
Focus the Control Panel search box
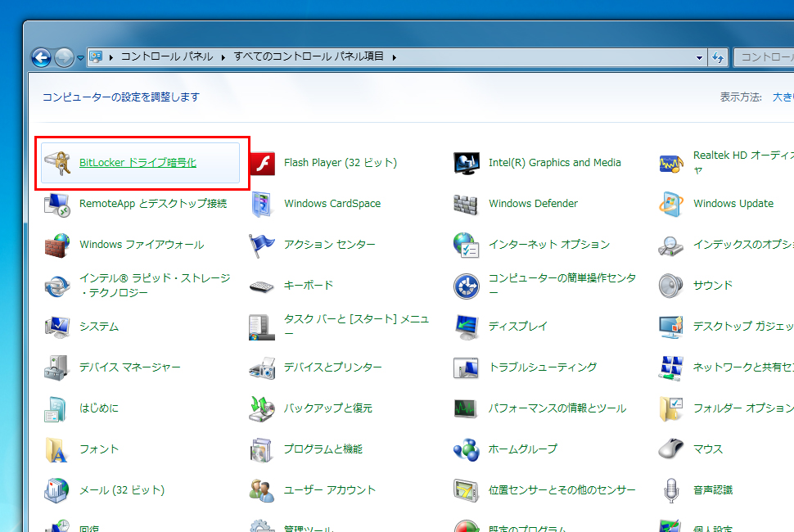765,58
